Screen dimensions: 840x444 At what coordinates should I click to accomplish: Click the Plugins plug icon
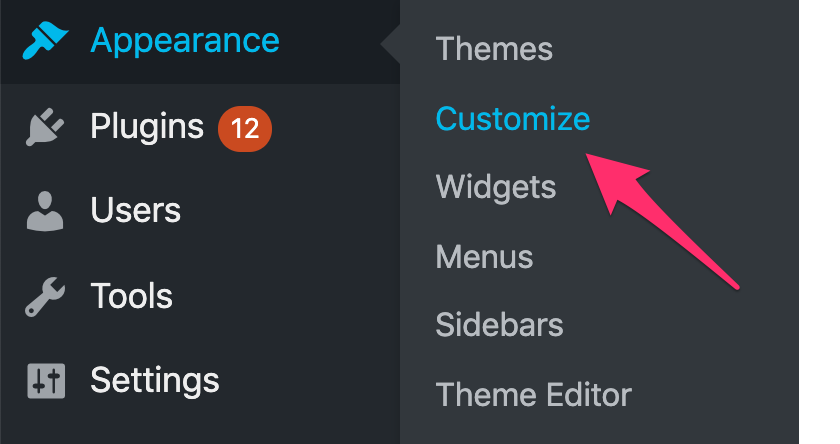pyautogui.click(x=45, y=127)
